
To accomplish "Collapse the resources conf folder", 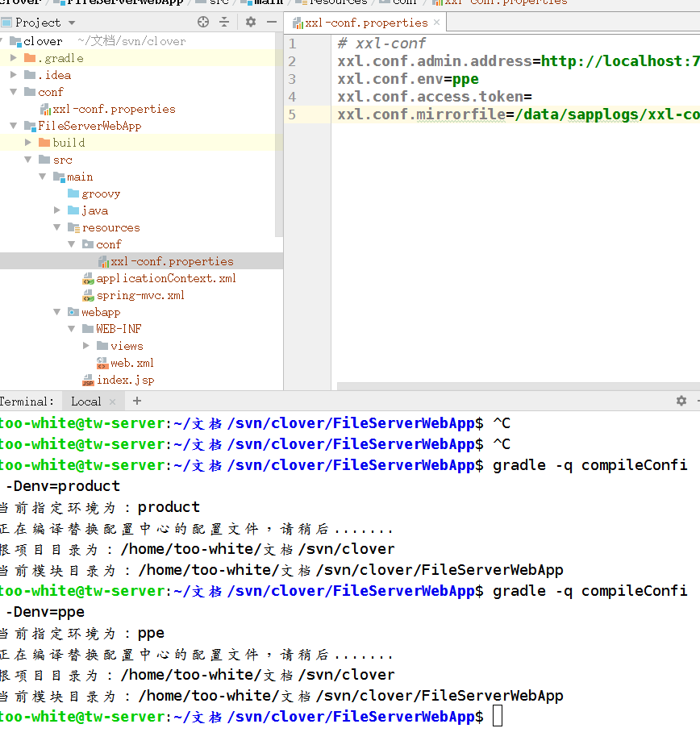I will click(72, 244).
